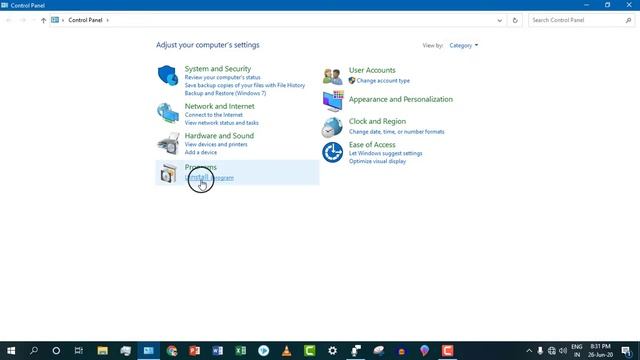Click Optimize visual display
This screenshot has height=360, width=640.
point(377,161)
